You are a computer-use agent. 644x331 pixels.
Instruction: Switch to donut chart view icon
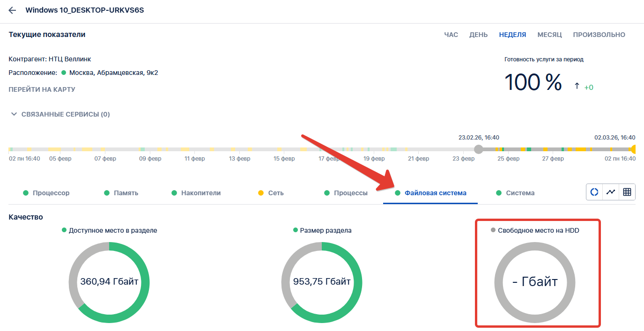[594, 192]
